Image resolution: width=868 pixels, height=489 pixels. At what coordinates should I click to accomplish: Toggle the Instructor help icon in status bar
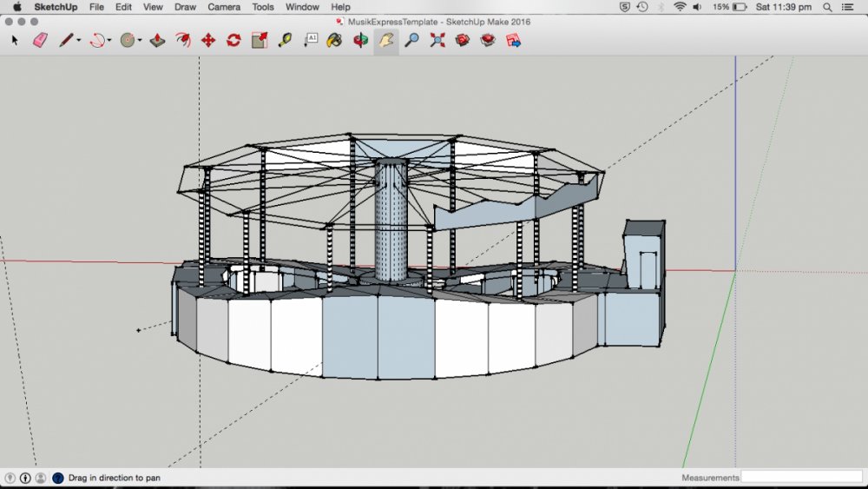coord(58,478)
